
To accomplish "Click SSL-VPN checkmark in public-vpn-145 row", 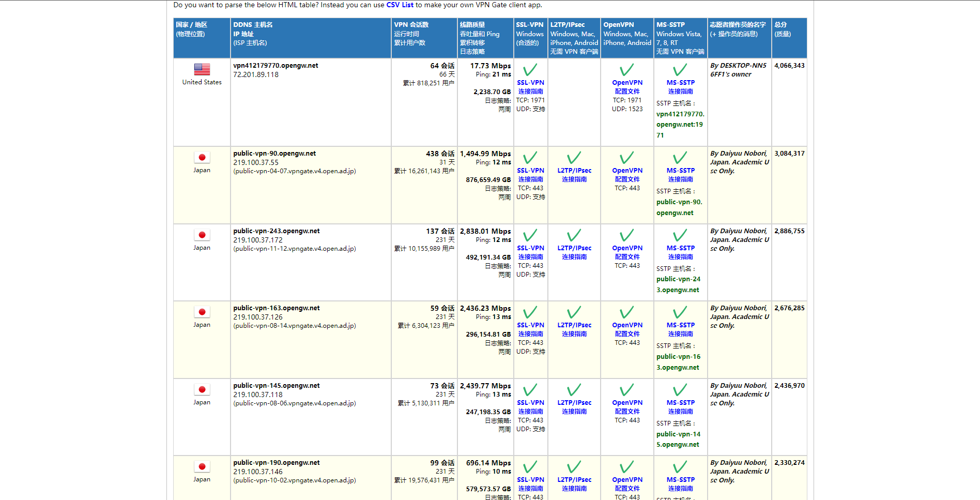I will pos(530,390).
